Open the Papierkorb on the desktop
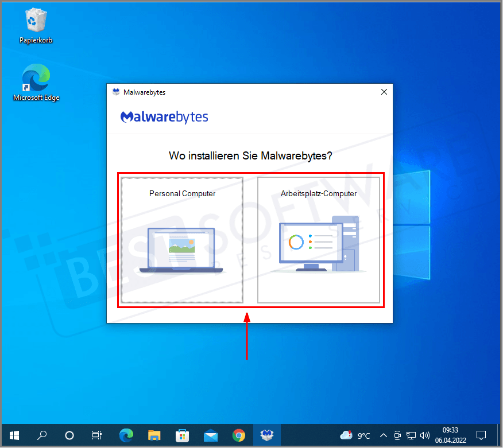The width and height of the screenshot is (503, 448). click(35, 20)
